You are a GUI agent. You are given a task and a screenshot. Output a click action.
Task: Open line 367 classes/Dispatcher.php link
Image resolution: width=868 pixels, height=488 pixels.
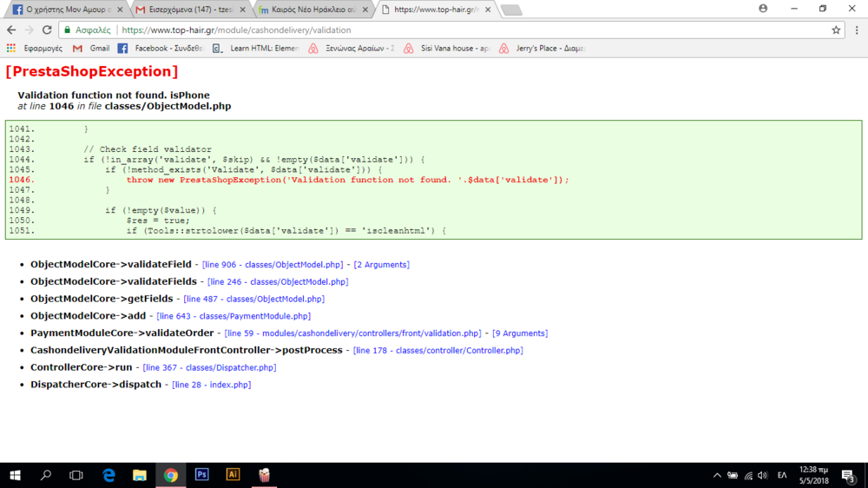pos(209,368)
